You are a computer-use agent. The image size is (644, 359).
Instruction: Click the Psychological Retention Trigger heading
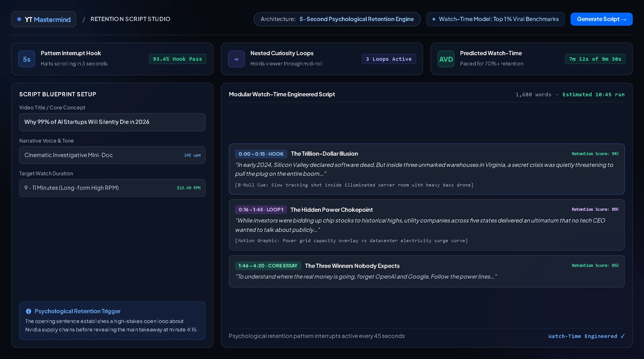[x=78, y=311]
